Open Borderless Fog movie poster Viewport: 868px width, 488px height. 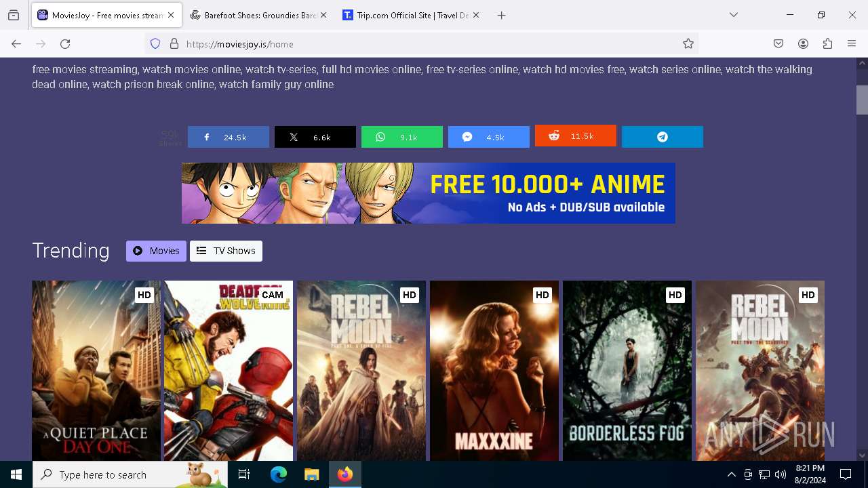(x=627, y=371)
